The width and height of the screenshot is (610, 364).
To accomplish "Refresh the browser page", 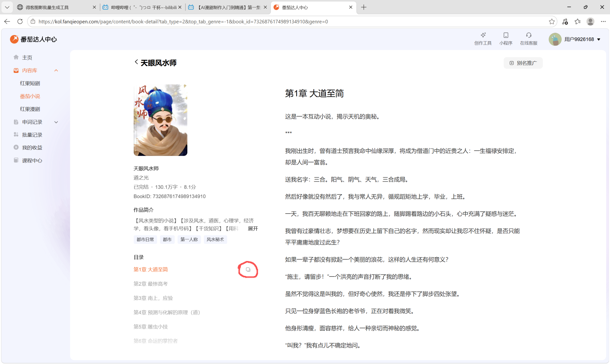I will pyautogui.click(x=20, y=22).
